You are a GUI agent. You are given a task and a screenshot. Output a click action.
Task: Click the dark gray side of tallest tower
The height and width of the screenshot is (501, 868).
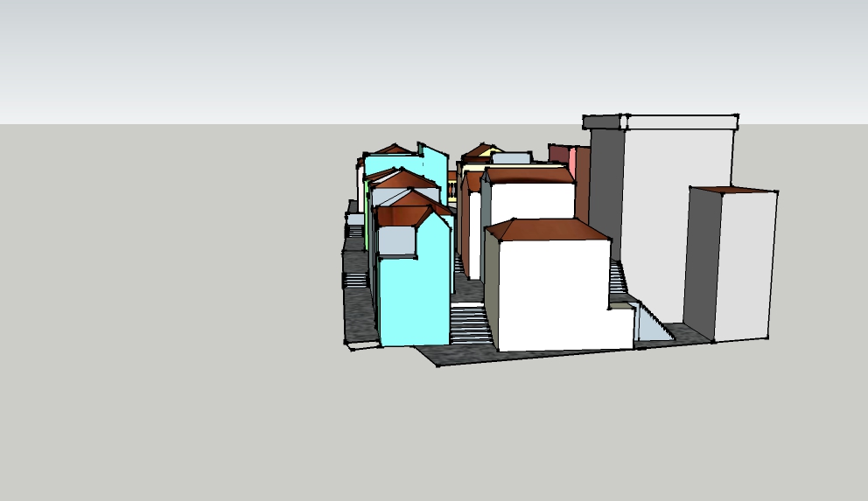(x=606, y=193)
